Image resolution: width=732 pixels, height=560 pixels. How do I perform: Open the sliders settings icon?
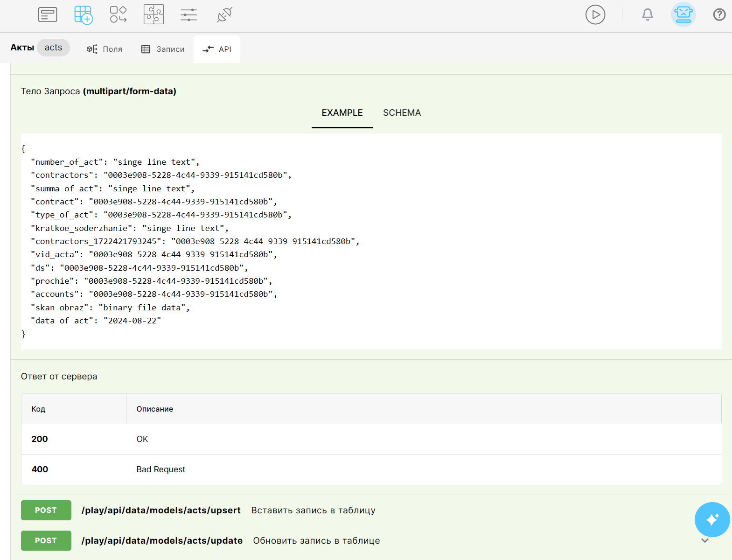click(189, 15)
